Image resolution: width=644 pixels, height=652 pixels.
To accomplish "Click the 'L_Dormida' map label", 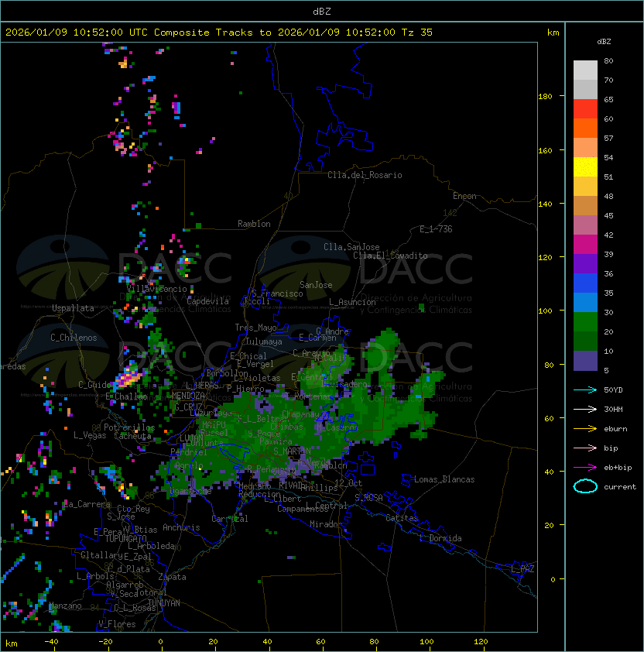I will (x=440, y=538).
